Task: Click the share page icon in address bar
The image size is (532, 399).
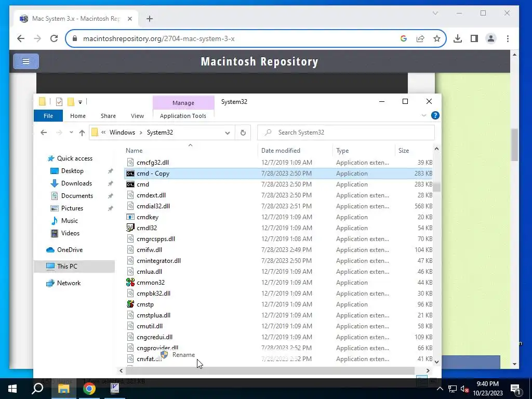Action: (420, 38)
